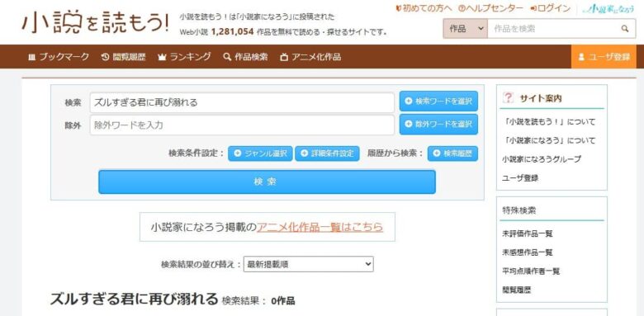Screen dimensions: 644x316
Task: Open ユーザ登録 link in サイト案内
Action: click(520, 178)
